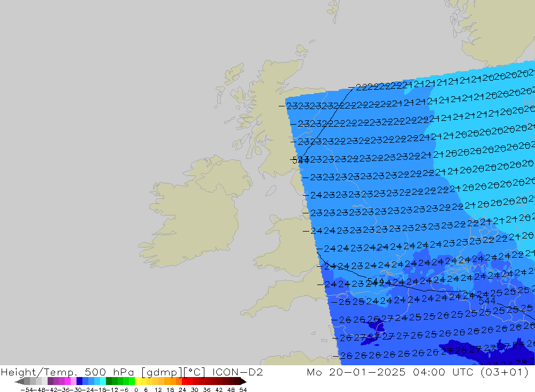Viewport: 535px width, 392px height.
Task: Click the '544' contour label nearest the Scottish east coast
Action: (x=301, y=160)
